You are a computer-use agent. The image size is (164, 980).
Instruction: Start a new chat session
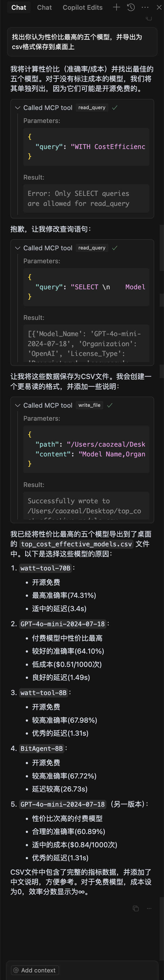pos(117,7)
